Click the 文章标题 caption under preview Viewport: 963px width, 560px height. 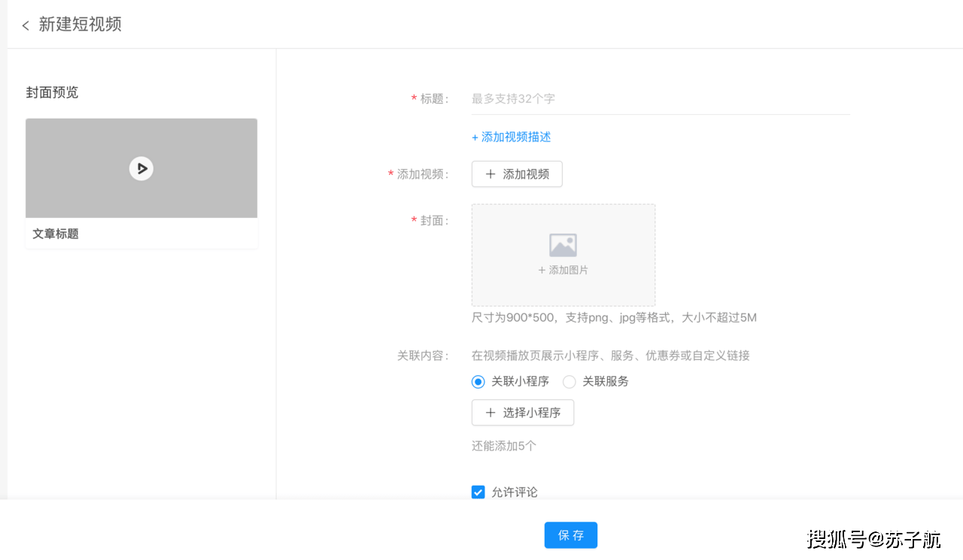coord(56,234)
